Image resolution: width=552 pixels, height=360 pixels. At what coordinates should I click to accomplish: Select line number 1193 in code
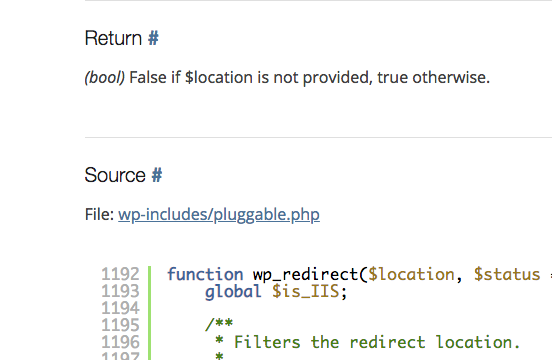coord(120,291)
